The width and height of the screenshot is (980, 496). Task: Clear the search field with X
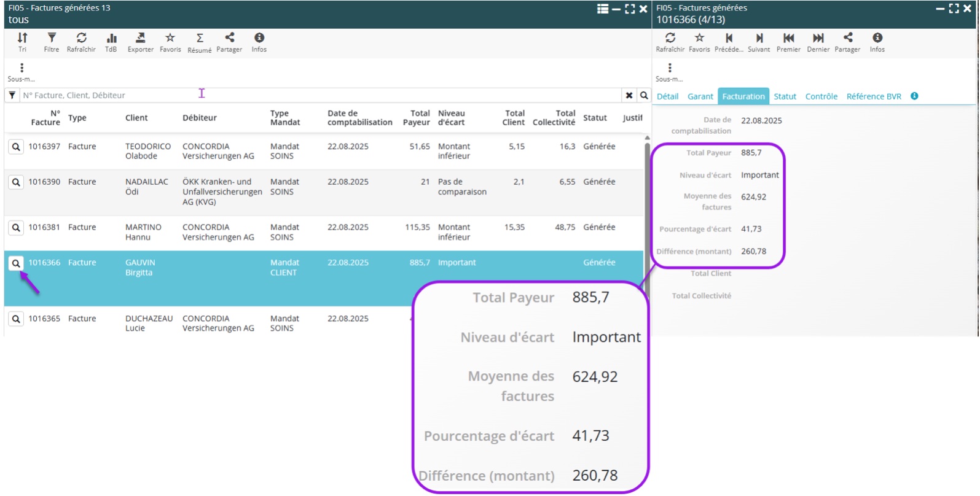click(629, 95)
